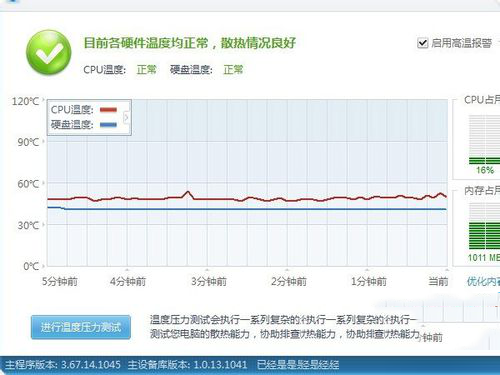Image resolution: width=500 pixels, height=375 pixels.
Task: Click the latest version status link
Action: pos(298,365)
